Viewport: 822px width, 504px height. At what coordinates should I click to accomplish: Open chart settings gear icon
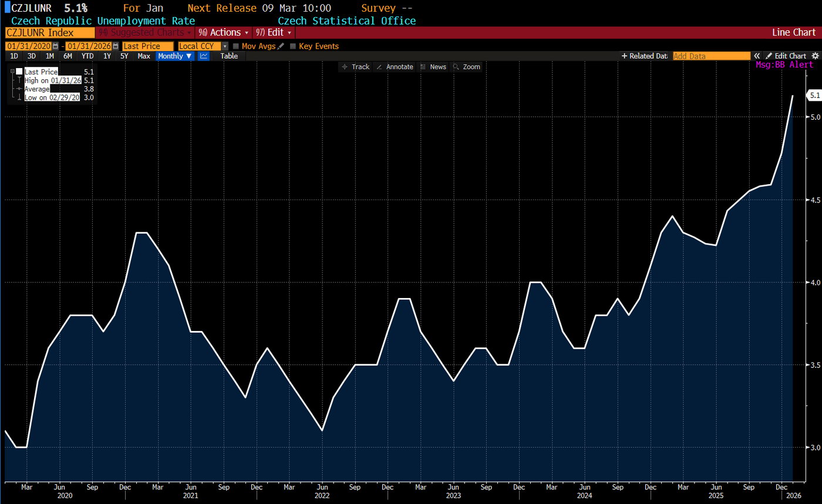coord(815,56)
